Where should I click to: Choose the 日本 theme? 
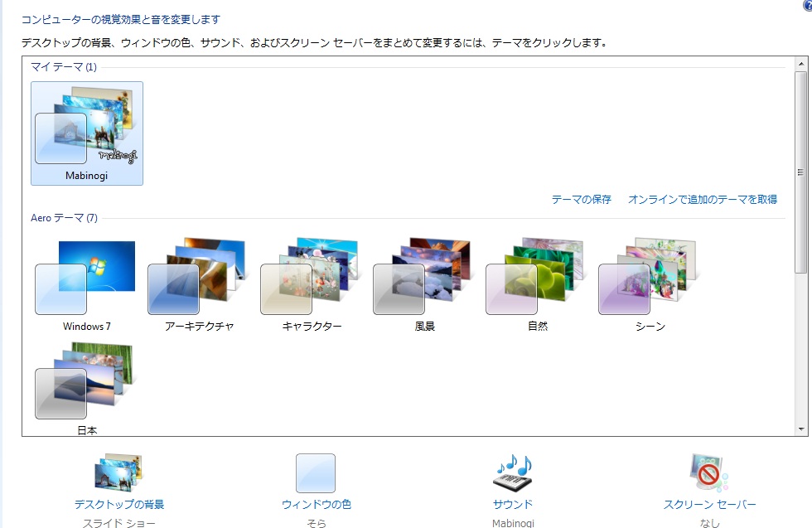86,388
